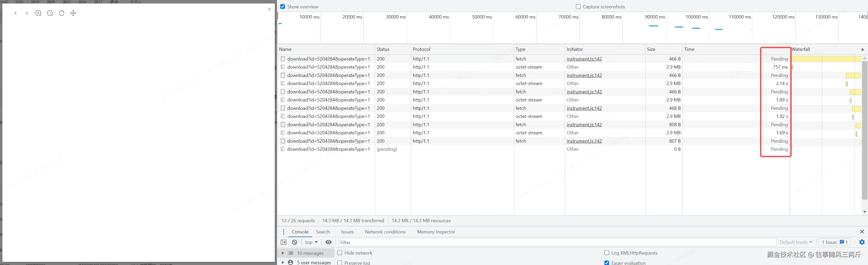Enable Preserve log

[x=340, y=263]
